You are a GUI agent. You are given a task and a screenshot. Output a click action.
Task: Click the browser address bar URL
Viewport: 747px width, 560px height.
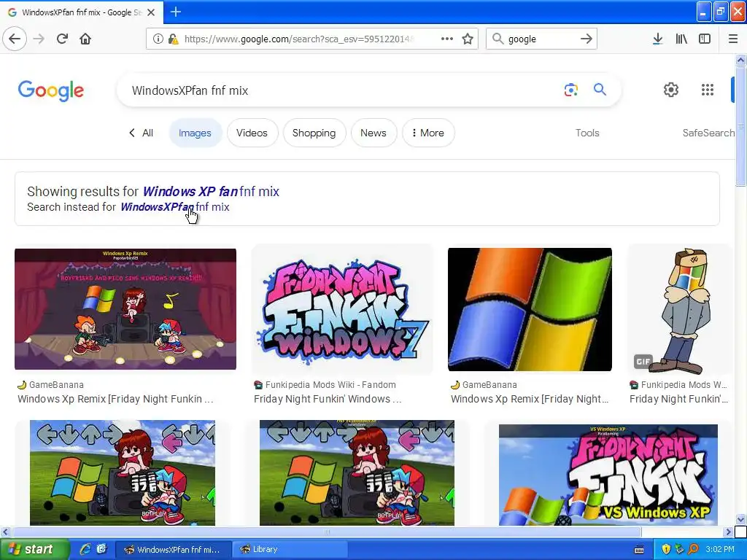(300, 39)
